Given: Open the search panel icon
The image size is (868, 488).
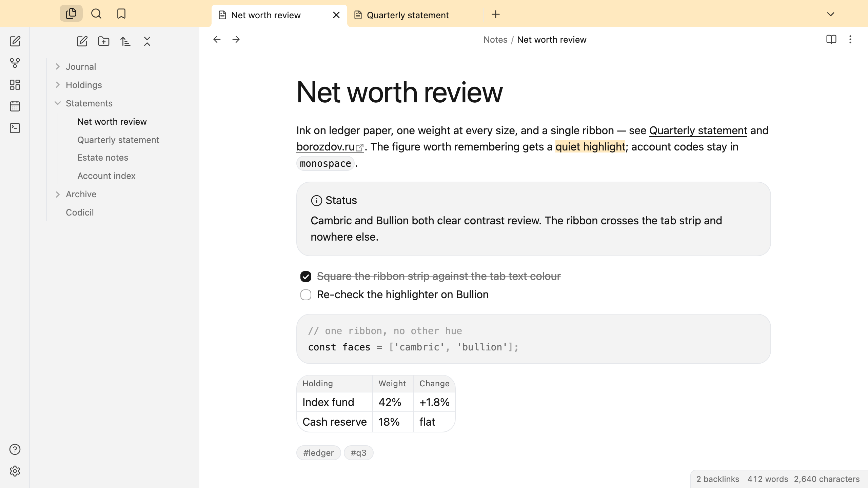Looking at the screenshot, I should point(96,14).
